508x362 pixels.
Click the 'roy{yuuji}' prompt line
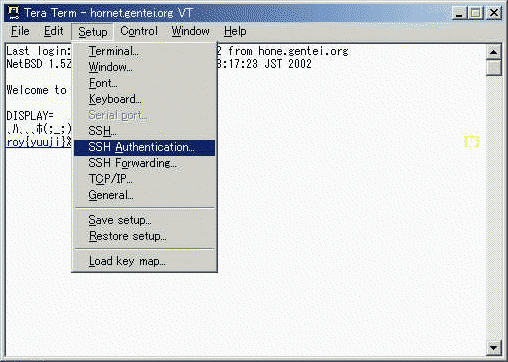[39, 142]
